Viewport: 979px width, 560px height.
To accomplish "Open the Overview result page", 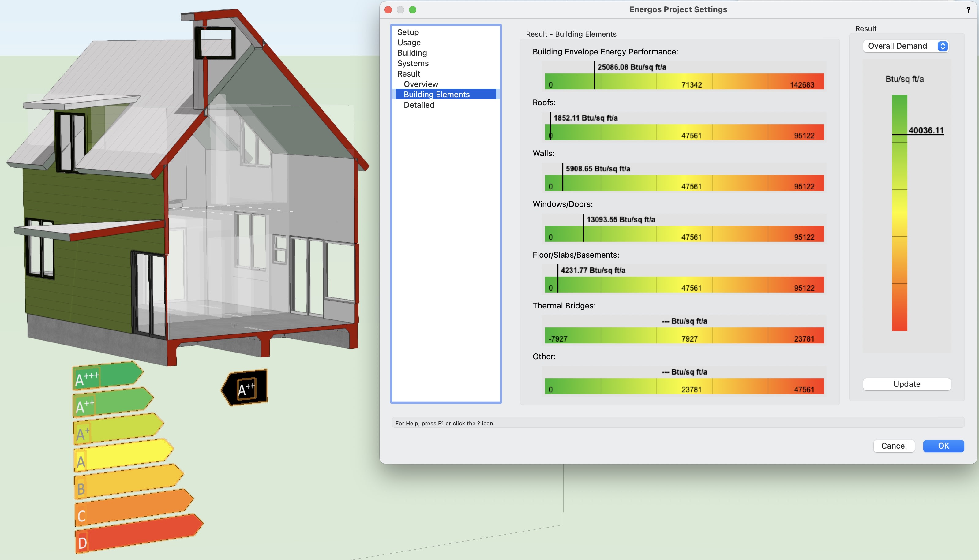I will (x=421, y=84).
